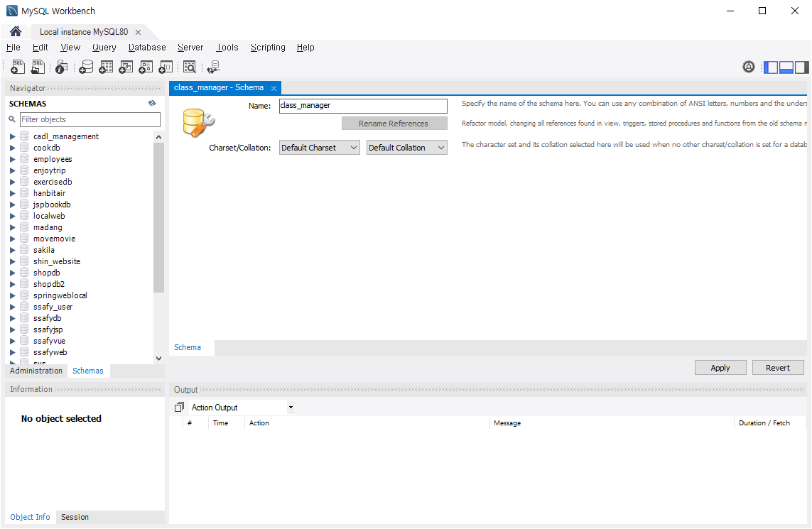Open the object inspector info icon
Viewport: 812px width, 529px height.
(62, 67)
